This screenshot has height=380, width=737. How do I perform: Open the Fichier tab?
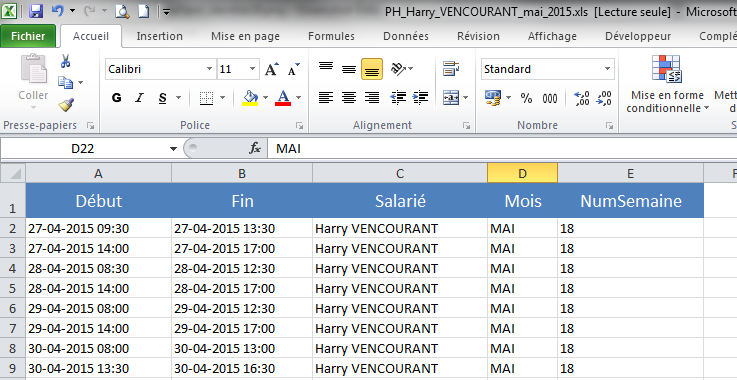pos(28,36)
